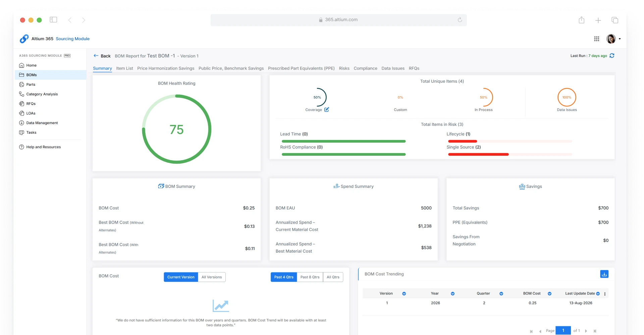Open the BOM Cost column filter
Screen dimensions: 644x335
tap(549, 294)
